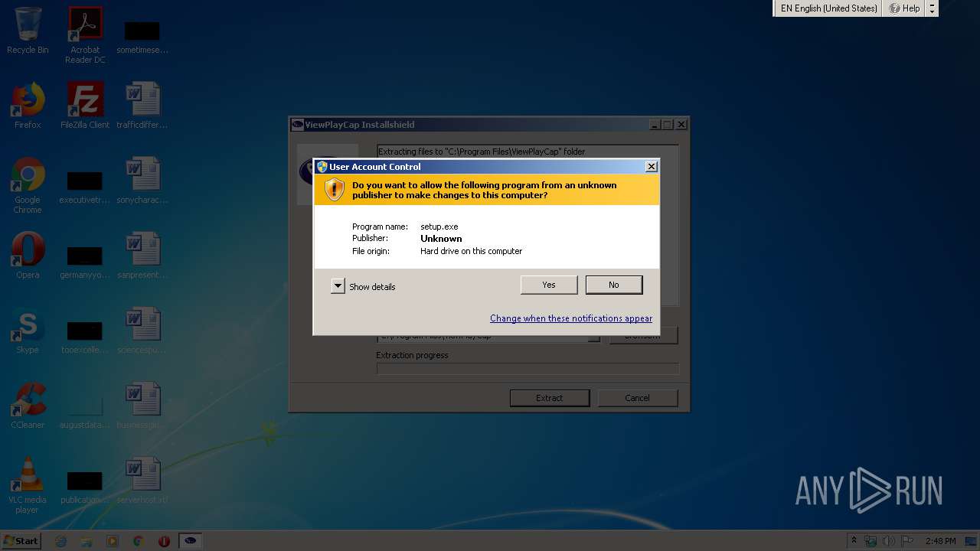
Task: Open Opera desktop shortcut
Action: tap(28, 256)
